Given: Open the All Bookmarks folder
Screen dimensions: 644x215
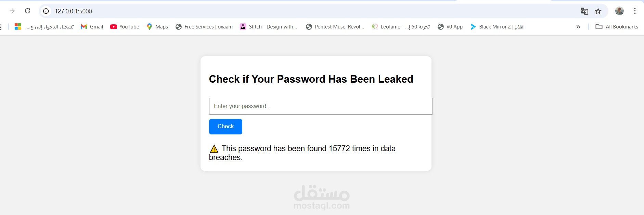Looking at the screenshot, I should pyautogui.click(x=617, y=27).
